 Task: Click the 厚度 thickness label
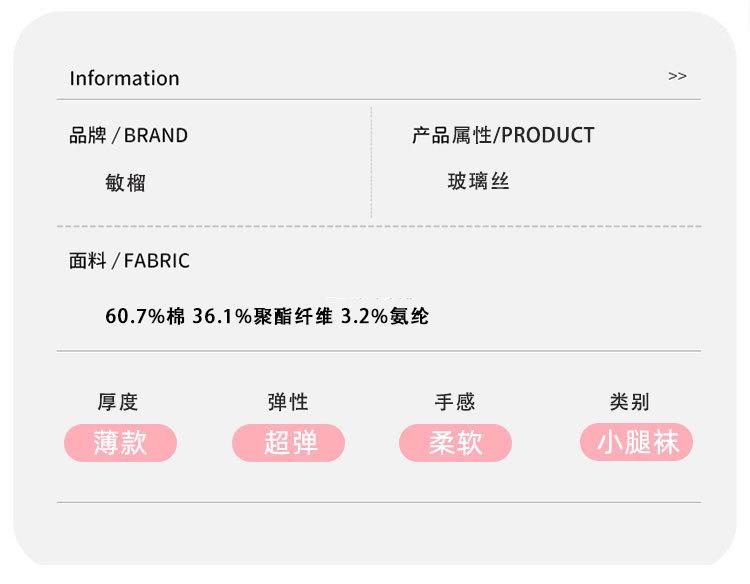[x=118, y=402]
